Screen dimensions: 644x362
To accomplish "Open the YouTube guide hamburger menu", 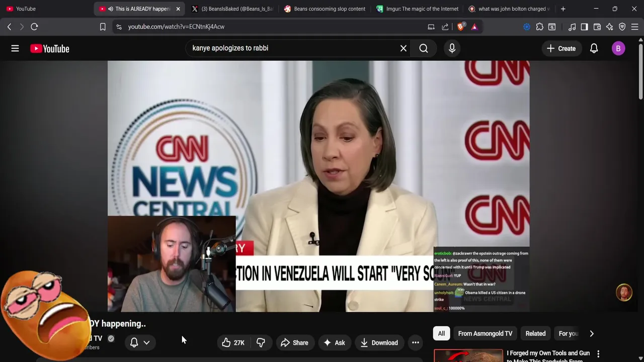I will tap(15, 48).
